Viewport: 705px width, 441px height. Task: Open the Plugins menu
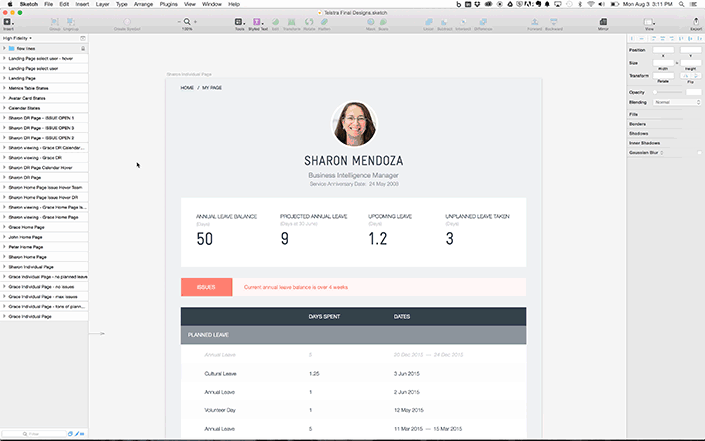click(x=169, y=4)
